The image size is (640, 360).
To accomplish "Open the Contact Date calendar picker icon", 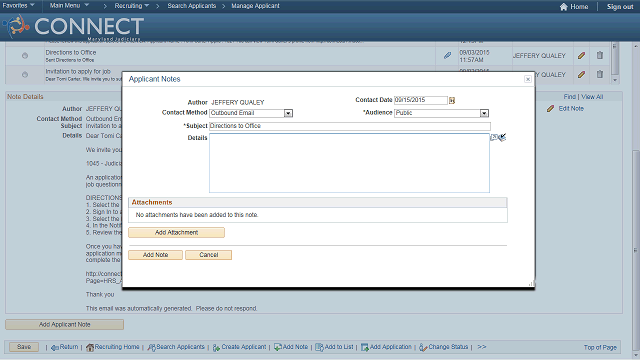I will tap(452, 100).
